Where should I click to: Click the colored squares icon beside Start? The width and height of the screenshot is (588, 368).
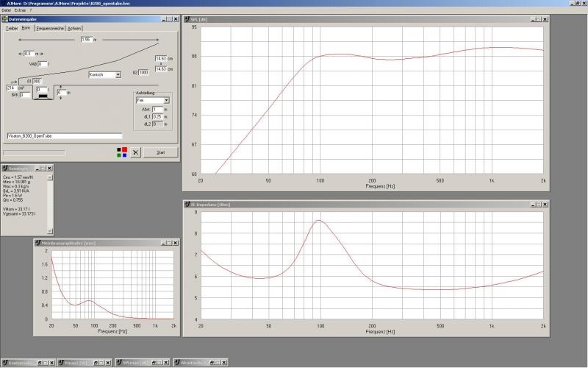[123, 152]
